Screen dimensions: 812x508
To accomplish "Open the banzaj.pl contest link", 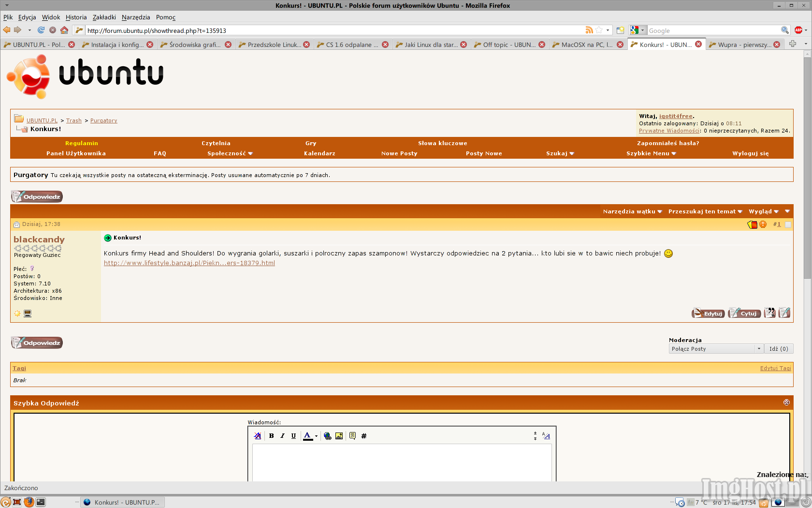I will click(x=189, y=263).
